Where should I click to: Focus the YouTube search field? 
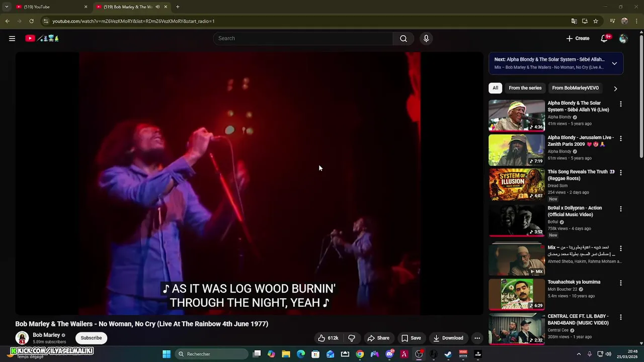click(x=303, y=38)
